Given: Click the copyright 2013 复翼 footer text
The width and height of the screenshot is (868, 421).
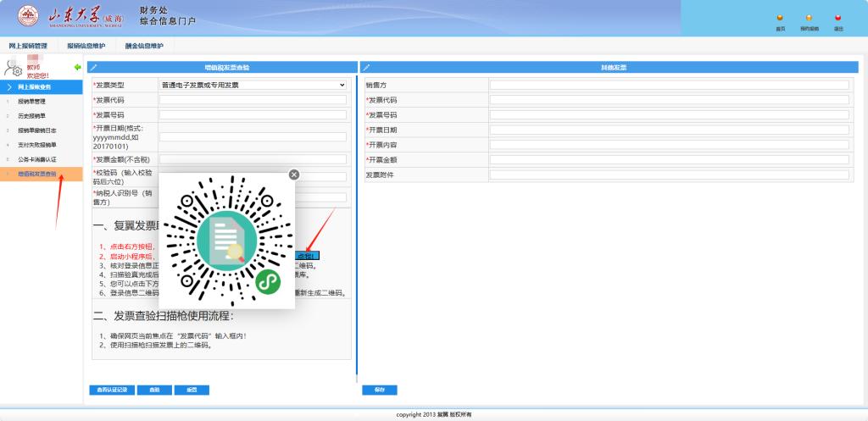Looking at the screenshot, I should pos(434,415).
